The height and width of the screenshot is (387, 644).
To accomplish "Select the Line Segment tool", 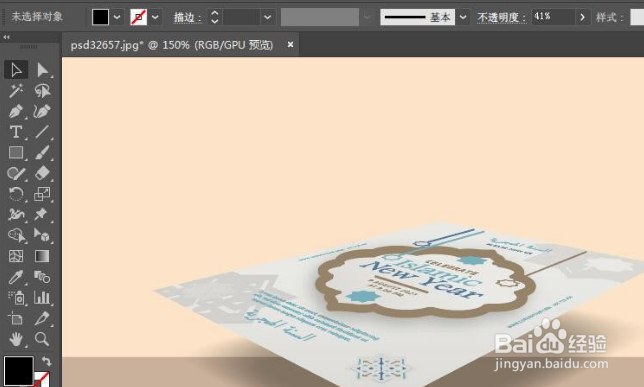I will 42,132.
